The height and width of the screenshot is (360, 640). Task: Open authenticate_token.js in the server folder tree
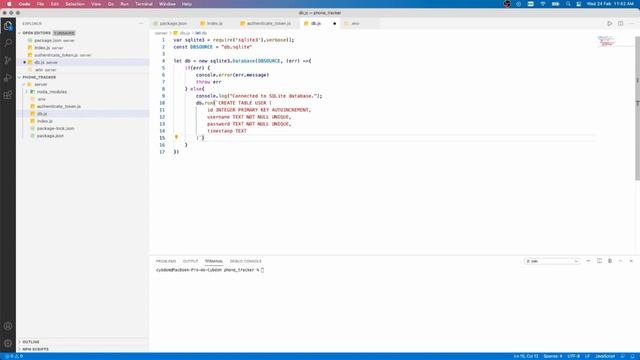pos(59,107)
